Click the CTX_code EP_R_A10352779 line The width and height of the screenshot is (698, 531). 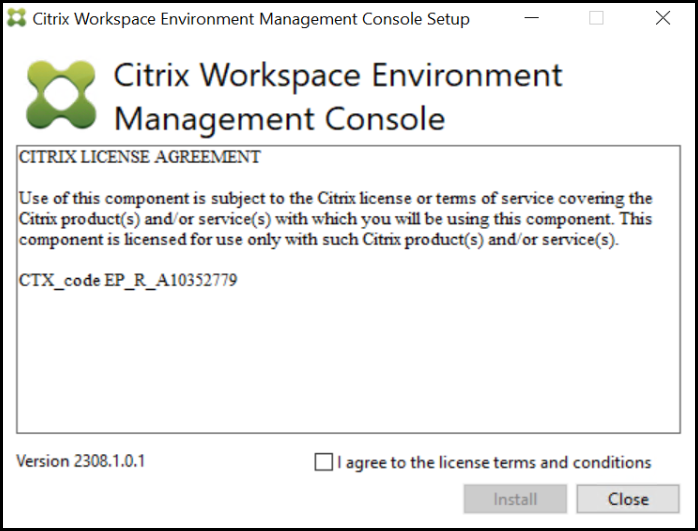coord(128,280)
